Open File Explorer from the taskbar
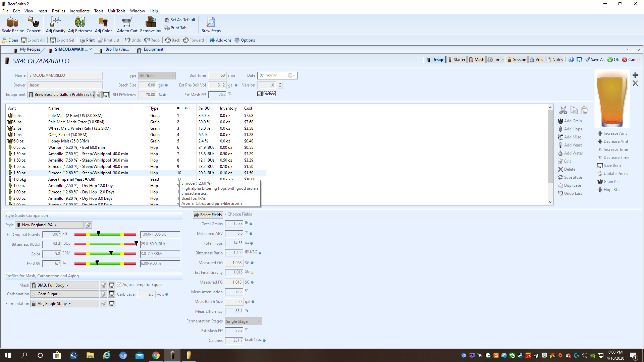 tap(90, 355)
